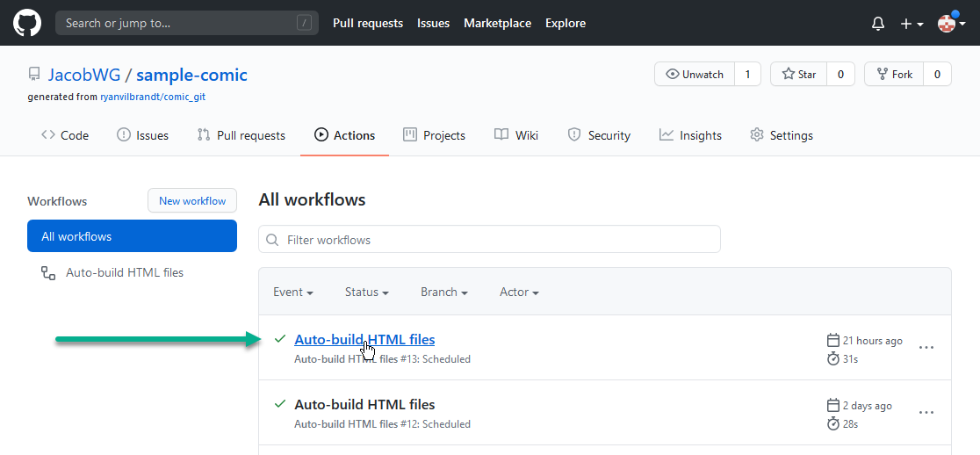Switch to the Code tab
The height and width of the screenshot is (455, 980).
point(65,135)
